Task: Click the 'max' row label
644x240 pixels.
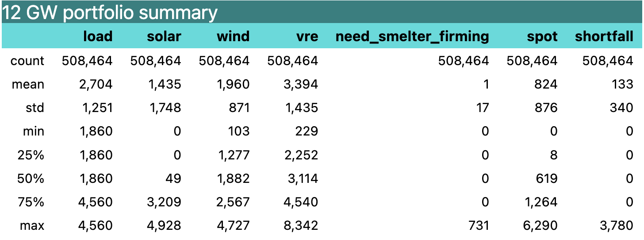Action: (32, 226)
